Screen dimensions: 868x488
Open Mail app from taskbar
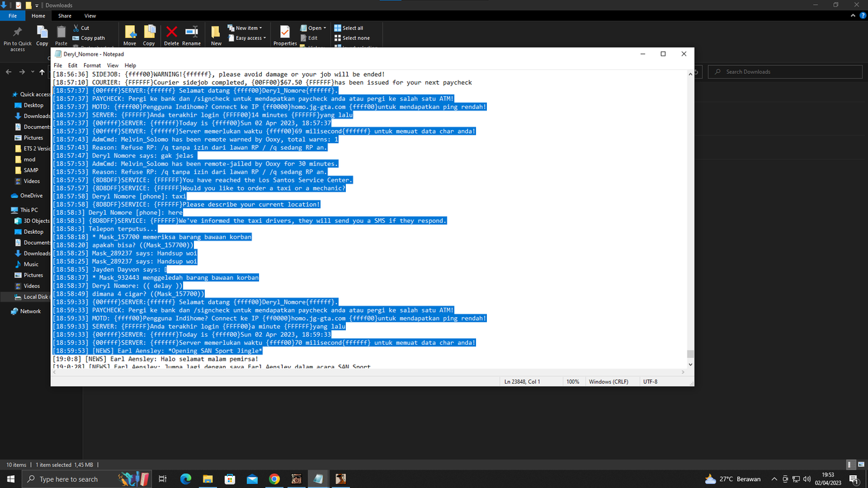pos(252,479)
